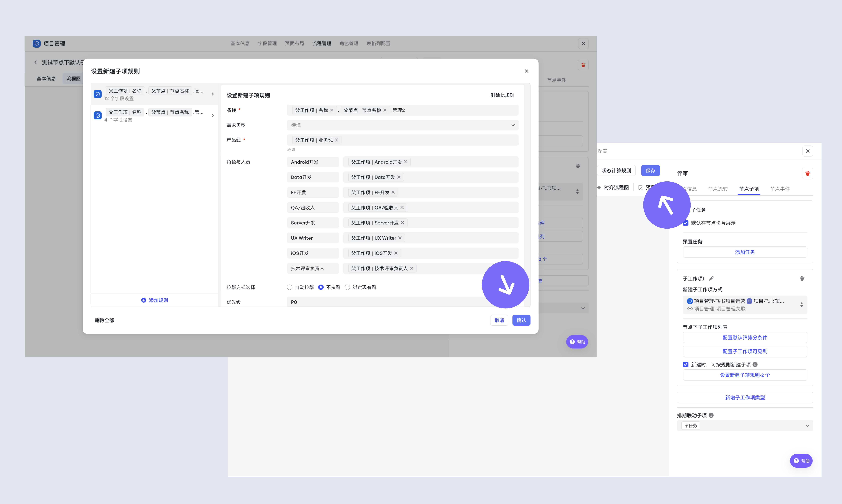The height and width of the screenshot is (504, 842).
Task: Click 帮助 button in right-side panel
Action: [801, 461]
